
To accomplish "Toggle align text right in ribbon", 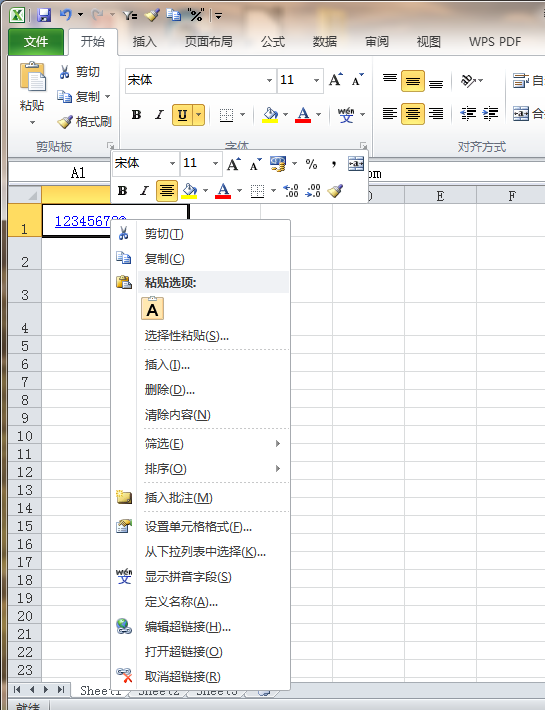I will [x=436, y=113].
